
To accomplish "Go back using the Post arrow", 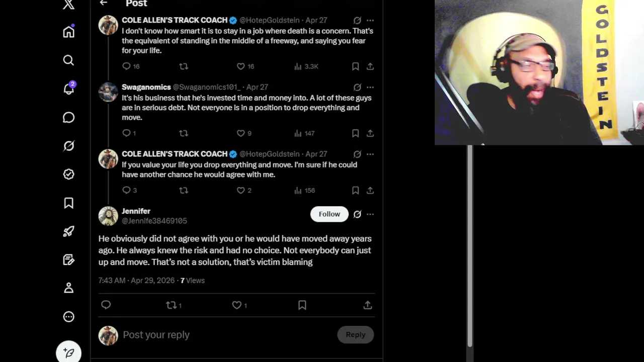I will click(x=104, y=4).
